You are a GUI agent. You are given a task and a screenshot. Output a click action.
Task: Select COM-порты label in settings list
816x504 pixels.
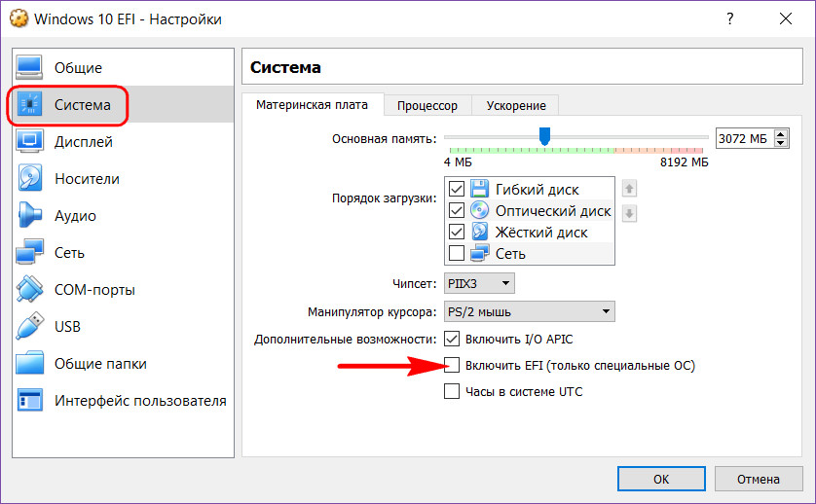[x=94, y=289]
